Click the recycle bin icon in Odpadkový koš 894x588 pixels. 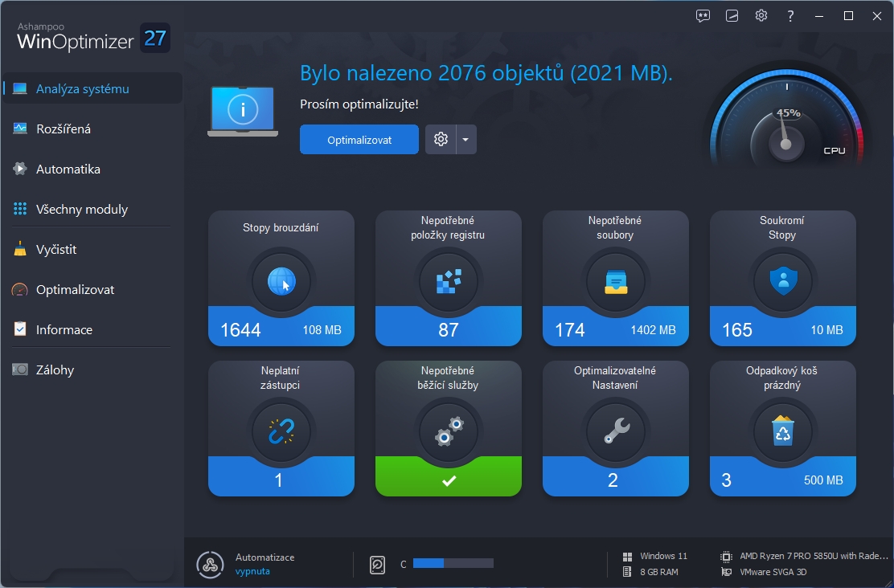[782, 432]
